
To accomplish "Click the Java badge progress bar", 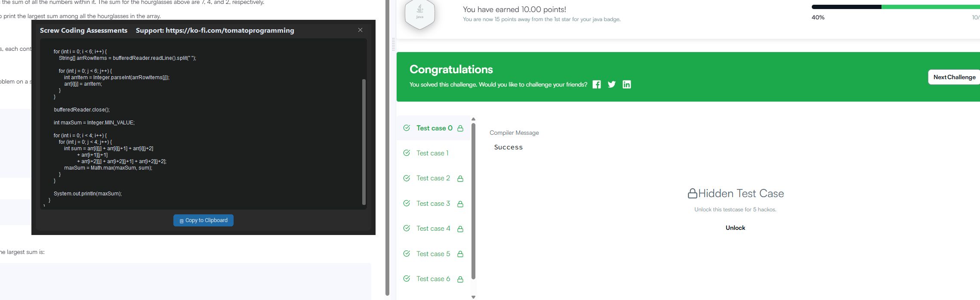I will (x=895, y=7).
